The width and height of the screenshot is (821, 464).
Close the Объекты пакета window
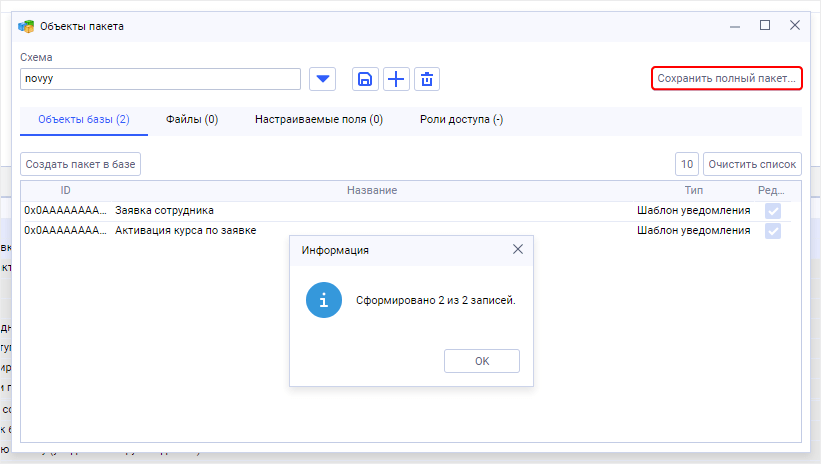click(x=795, y=25)
